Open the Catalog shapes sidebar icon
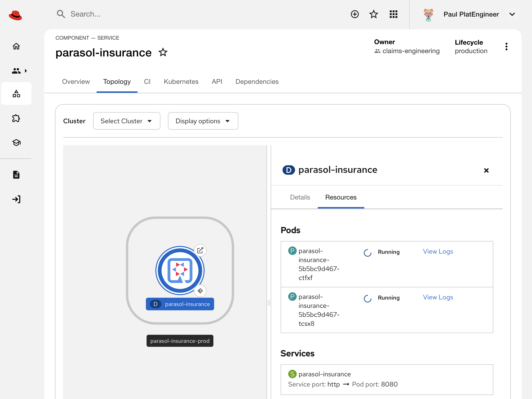Viewport: 532px width, 399px height. [x=16, y=93]
